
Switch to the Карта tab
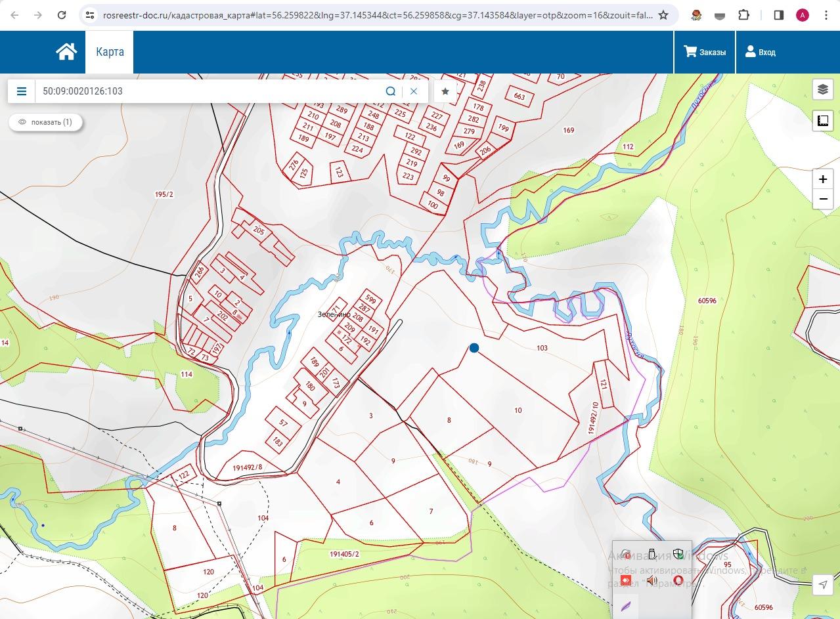pos(110,52)
